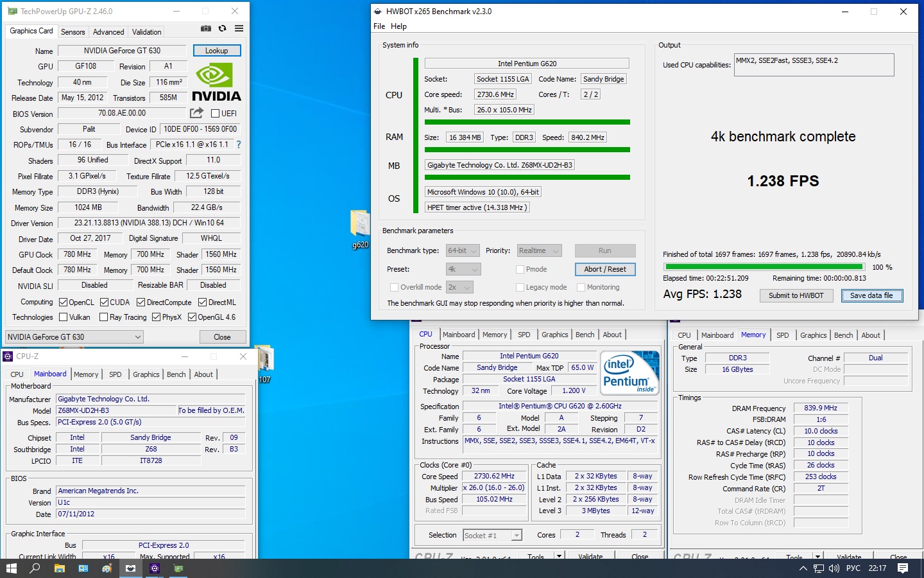Screen dimensions: 924x578
Task: Switch to GPU-Z Sensors tab
Action: pyautogui.click(x=73, y=32)
